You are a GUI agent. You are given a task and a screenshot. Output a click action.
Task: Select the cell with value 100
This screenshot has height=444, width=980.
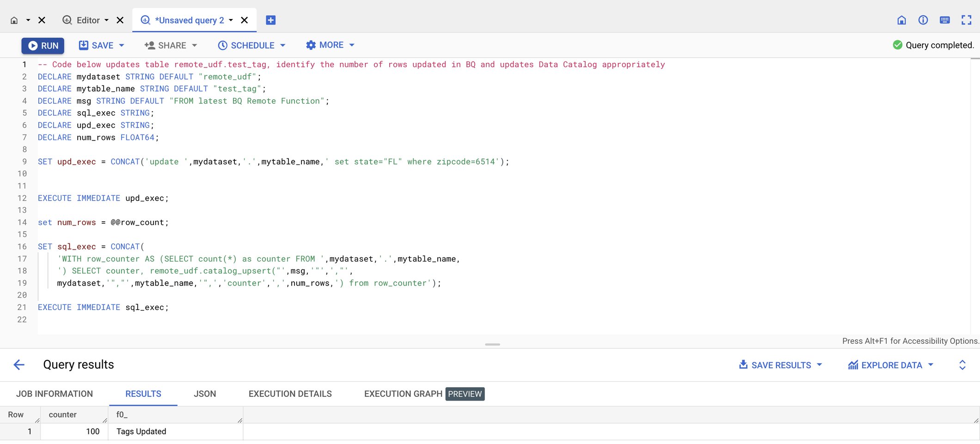tap(74, 431)
